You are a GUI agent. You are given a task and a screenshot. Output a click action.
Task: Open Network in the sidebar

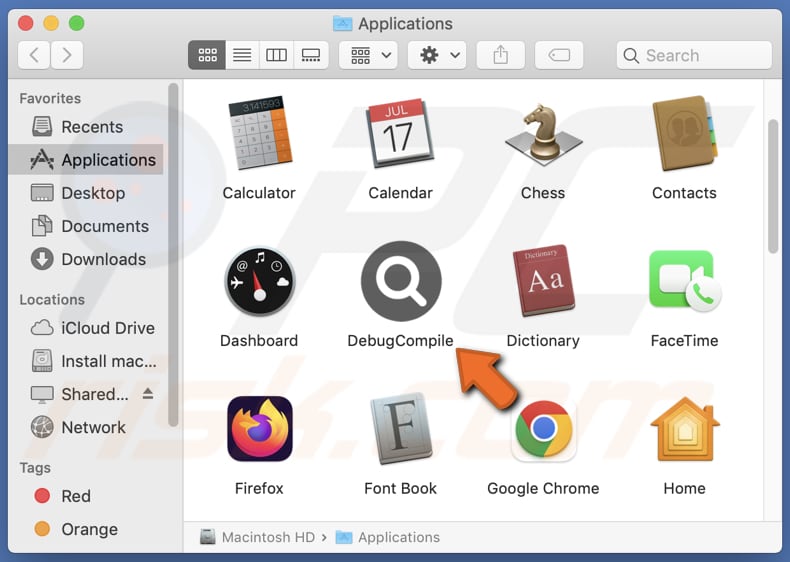pos(86,427)
